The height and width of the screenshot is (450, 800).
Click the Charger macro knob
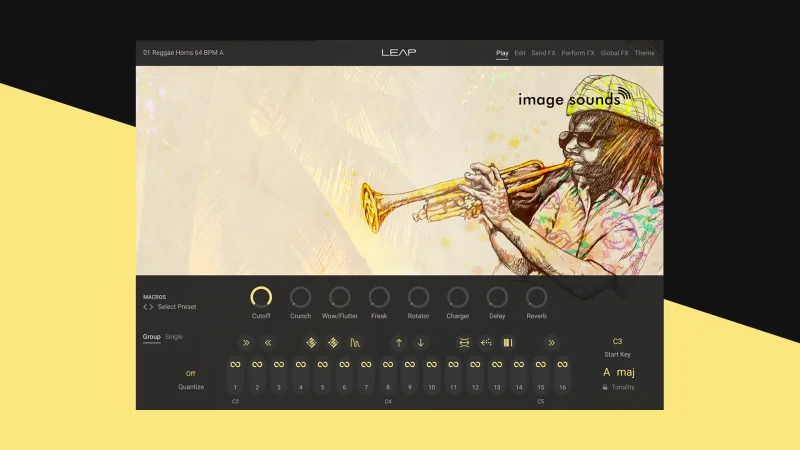458,297
